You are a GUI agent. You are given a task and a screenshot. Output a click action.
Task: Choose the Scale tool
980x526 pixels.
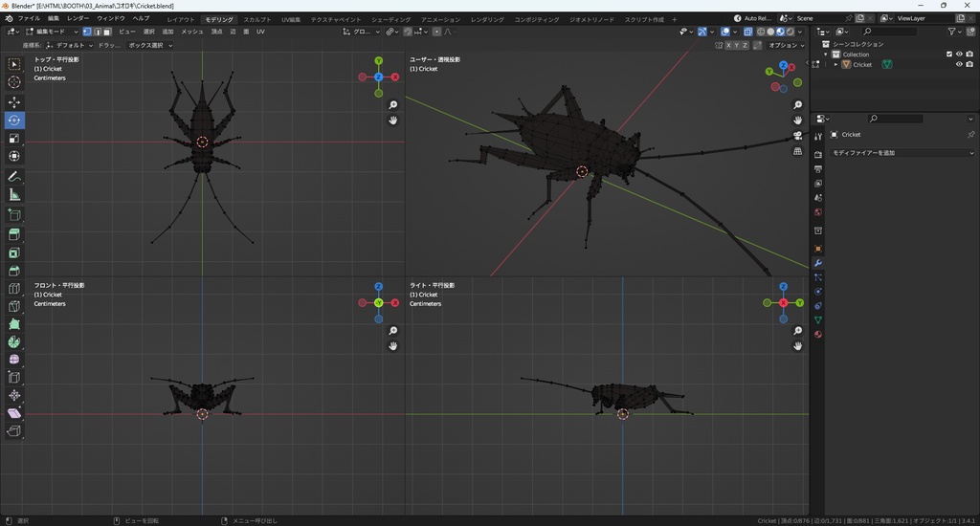(14, 138)
